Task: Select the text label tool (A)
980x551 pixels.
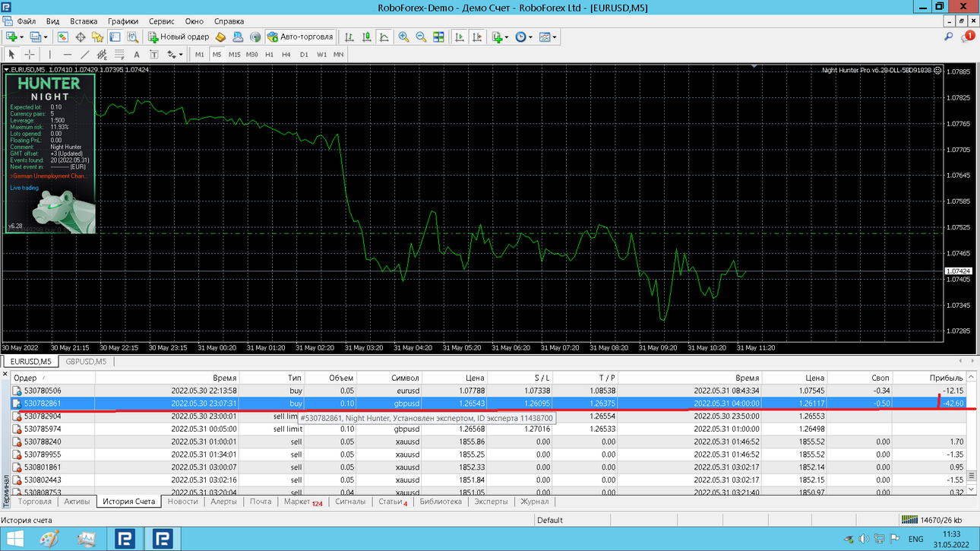Action: [x=137, y=55]
